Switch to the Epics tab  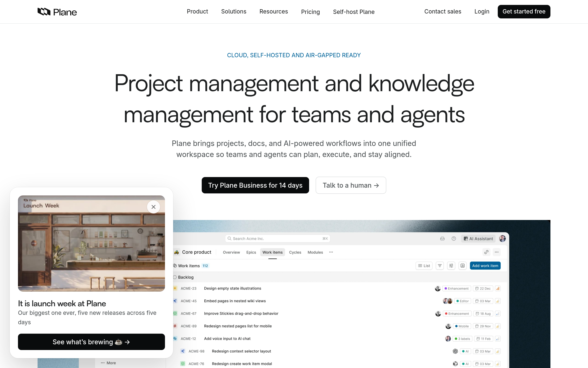click(x=251, y=252)
